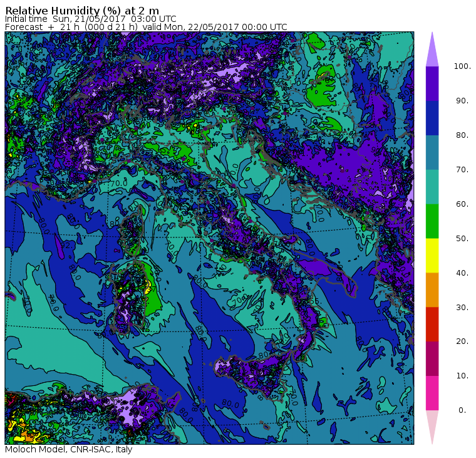476x458 pixels.
Task: Pick the teal 60–70 colorbar band
Action: [432, 187]
